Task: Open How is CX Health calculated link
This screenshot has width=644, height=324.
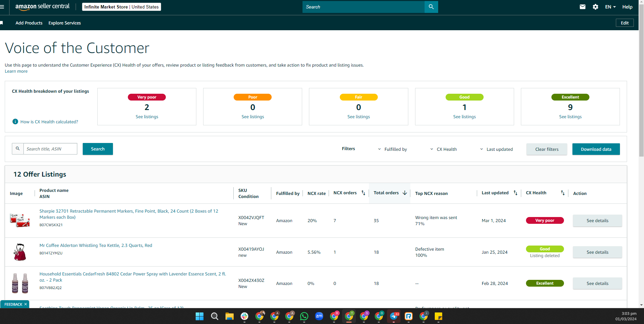Action: tap(49, 122)
